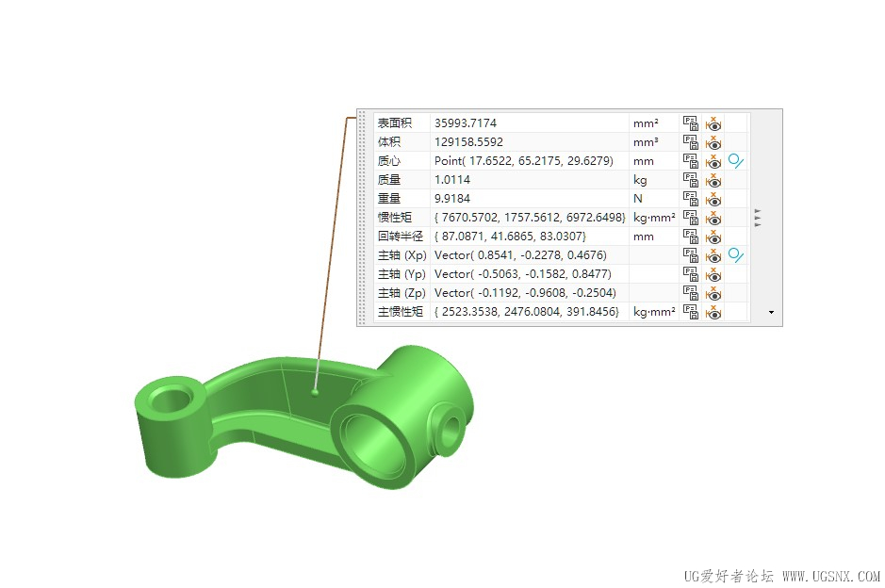Click save expression icon in 主轴 (Xp) row
Image resolution: width=885 pixels, height=588 pixels.
pos(690,255)
